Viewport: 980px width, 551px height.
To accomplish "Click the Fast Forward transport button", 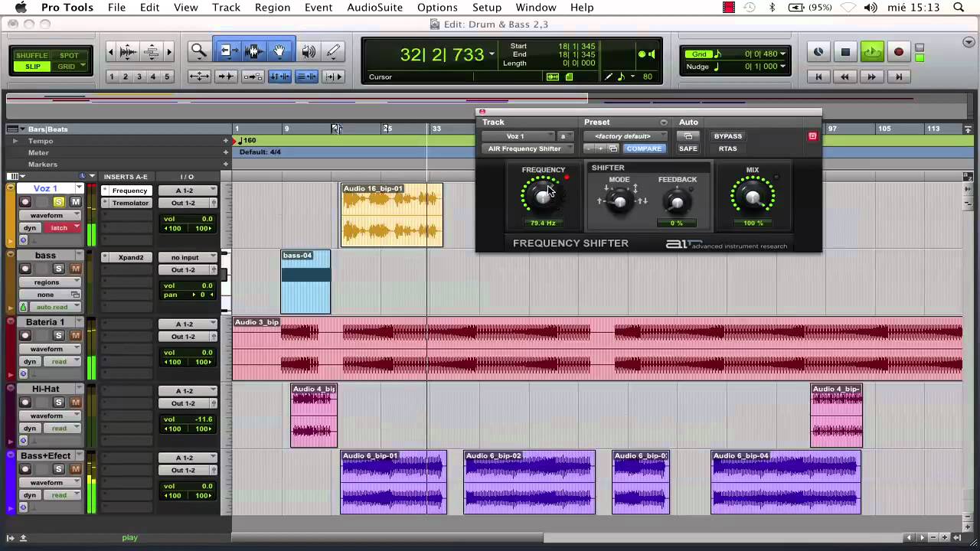I will click(871, 77).
